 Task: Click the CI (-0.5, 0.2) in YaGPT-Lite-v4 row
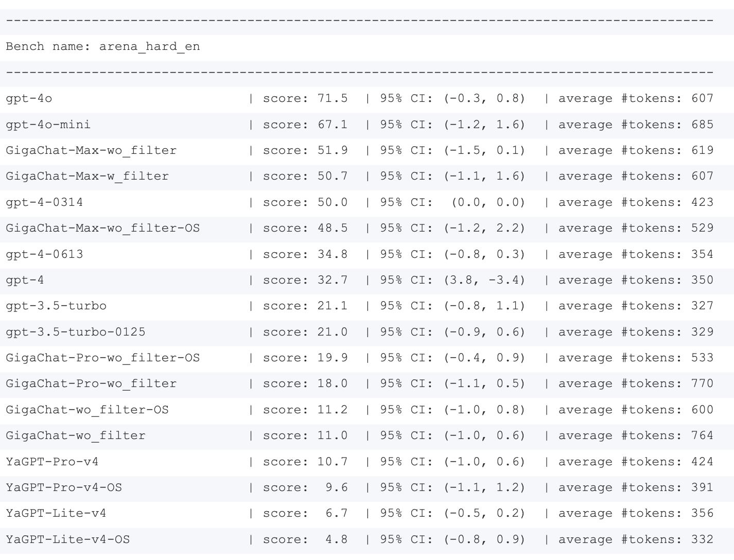tap(484, 513)
